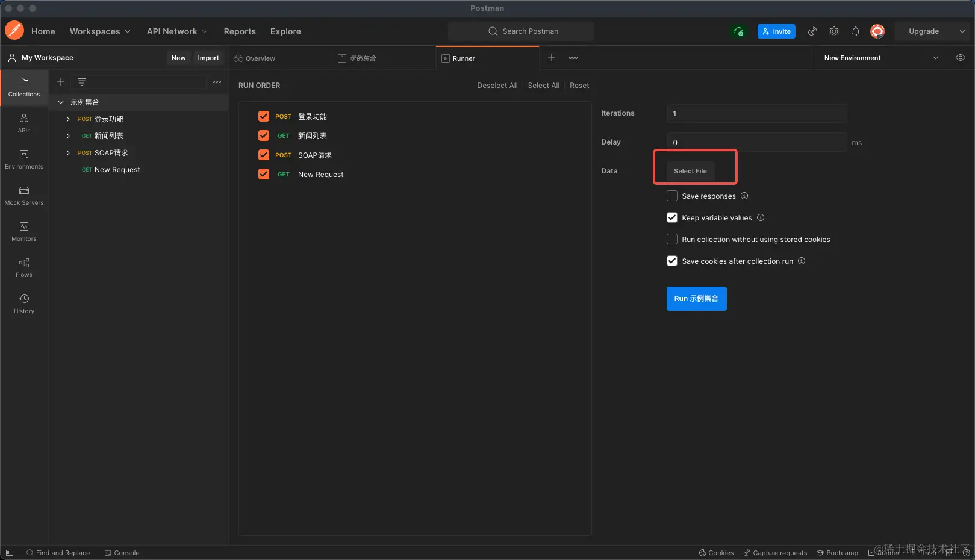
Task: Show info for Save responses option
Action: click(744, 196)
